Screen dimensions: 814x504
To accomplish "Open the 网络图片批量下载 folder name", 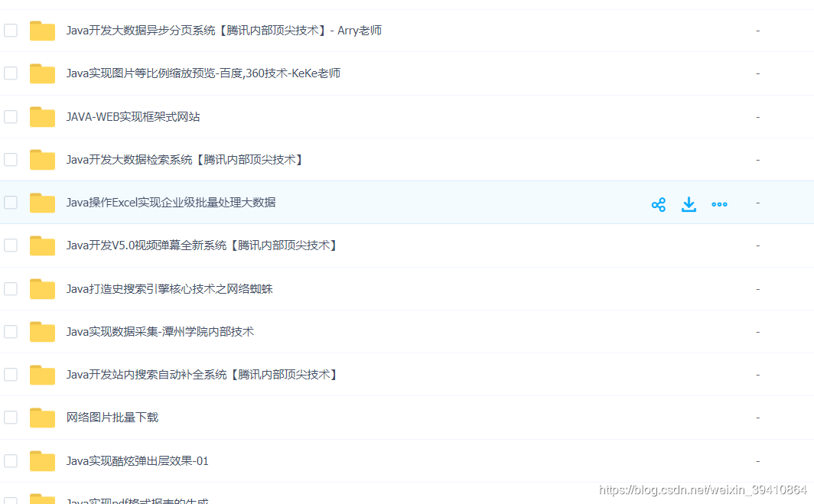I will click(112, 418).
